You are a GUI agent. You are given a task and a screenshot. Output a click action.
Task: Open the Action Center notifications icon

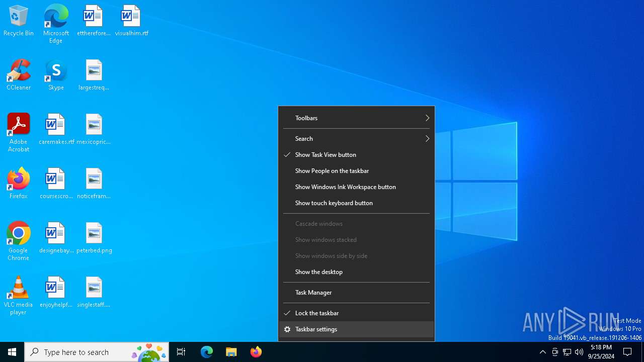[628, 352]
